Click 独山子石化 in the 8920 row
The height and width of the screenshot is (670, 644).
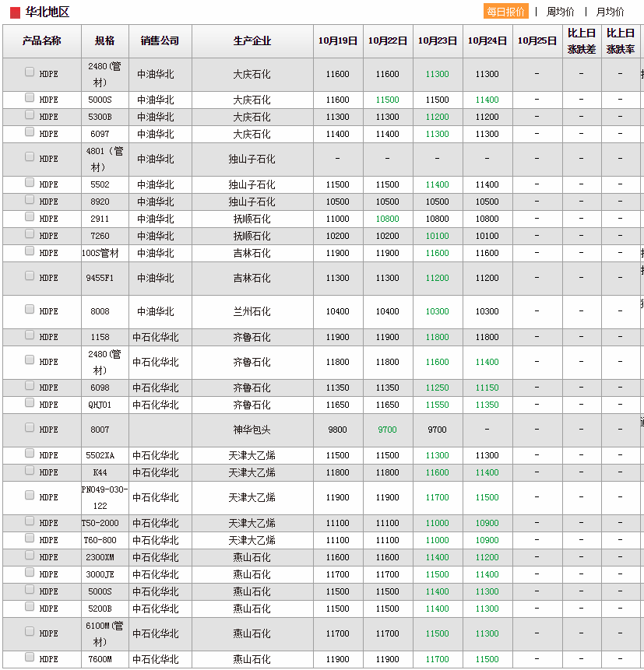pyautogui.click(x=252, y=202)
